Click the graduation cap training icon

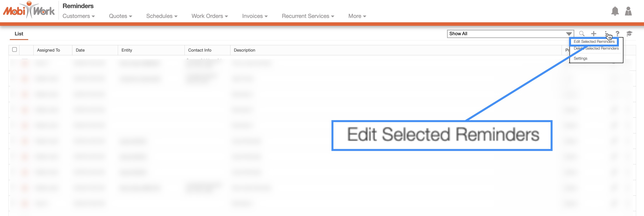click(x=629, y=33)
